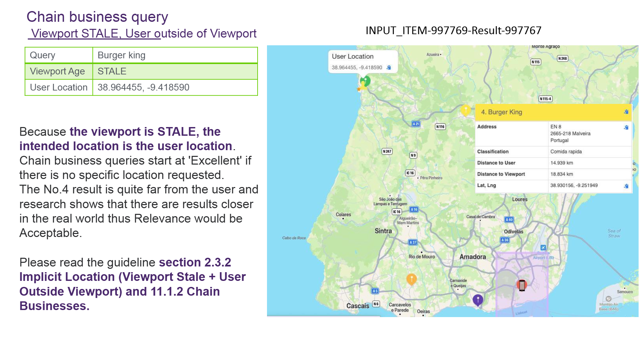The image size is (644, 362).
Task: Click the 'Cabo da Roca' map label
Action: 294,238
